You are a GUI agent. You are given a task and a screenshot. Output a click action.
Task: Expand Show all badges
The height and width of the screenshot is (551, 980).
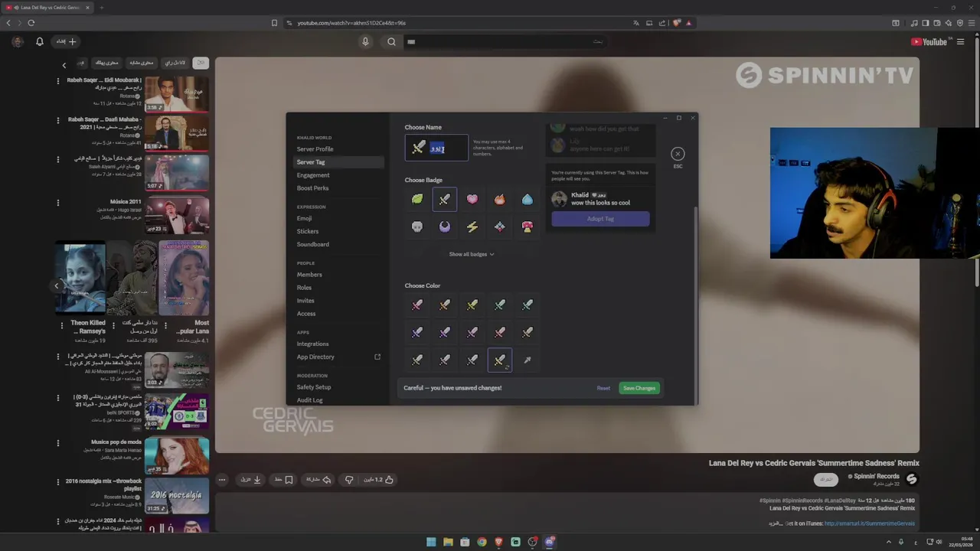[472, 254]
